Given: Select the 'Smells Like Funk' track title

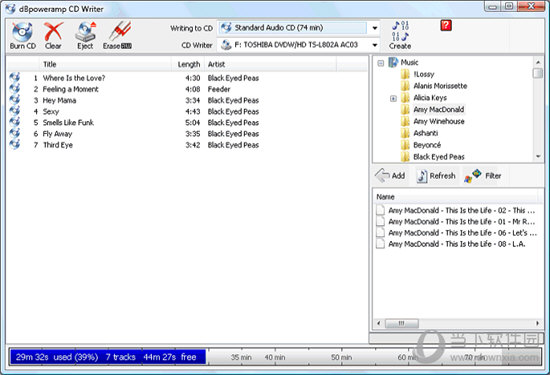Looking at the screenshot, I should coord(68,122).
